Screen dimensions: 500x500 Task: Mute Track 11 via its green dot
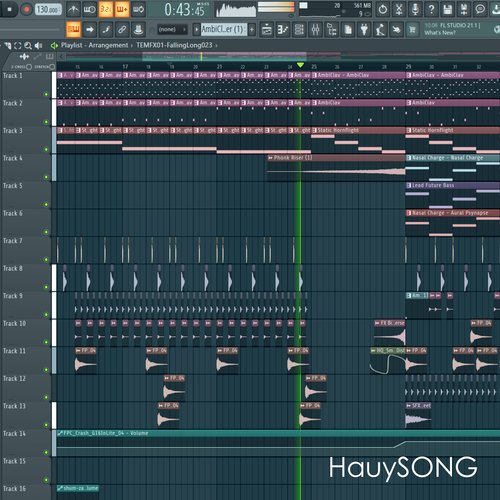(x=46, y=370)
